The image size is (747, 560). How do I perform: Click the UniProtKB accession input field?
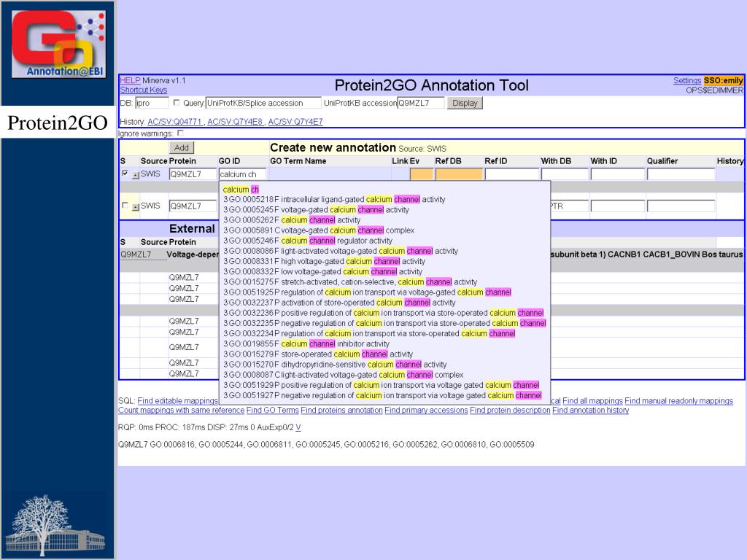(x=421, y=103)
